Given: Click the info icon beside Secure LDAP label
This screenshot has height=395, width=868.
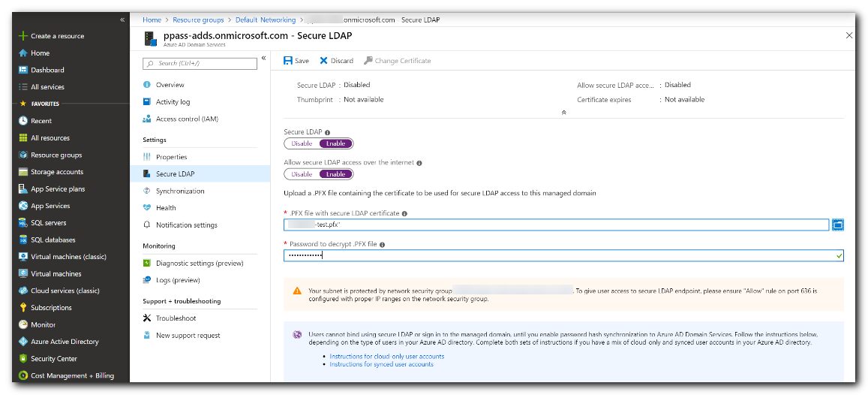Looking at the screenshot, I should (328, 133).
